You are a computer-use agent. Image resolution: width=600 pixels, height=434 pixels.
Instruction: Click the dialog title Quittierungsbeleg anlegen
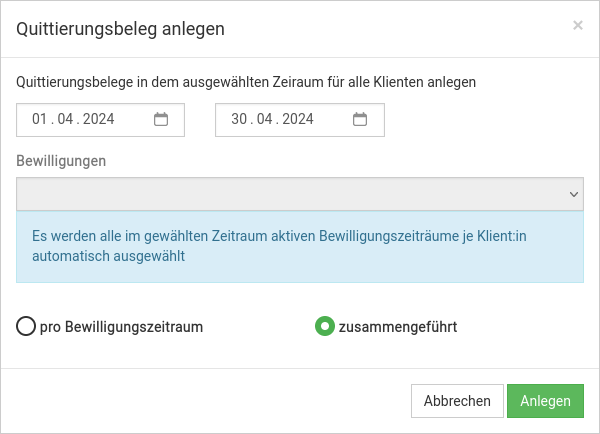coord(121,28)
